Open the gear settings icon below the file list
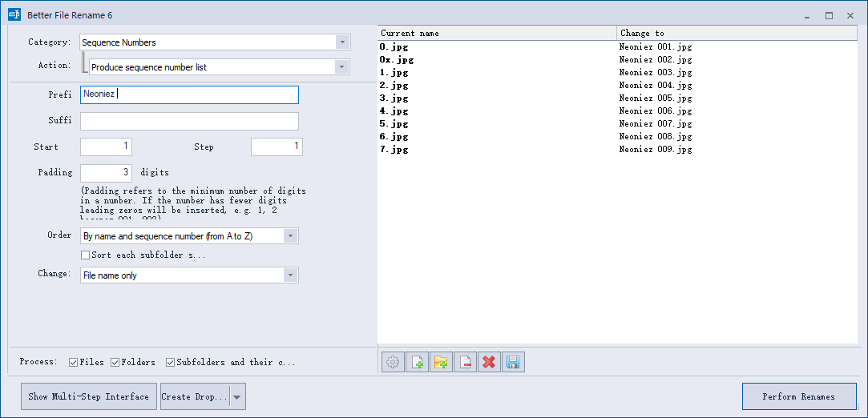 coord(393,362)
